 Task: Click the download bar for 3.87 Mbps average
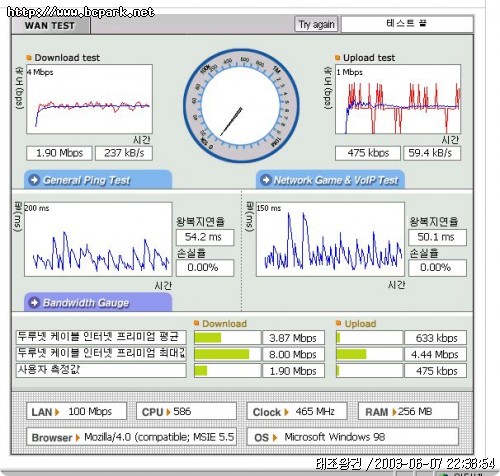pos(227,338)
